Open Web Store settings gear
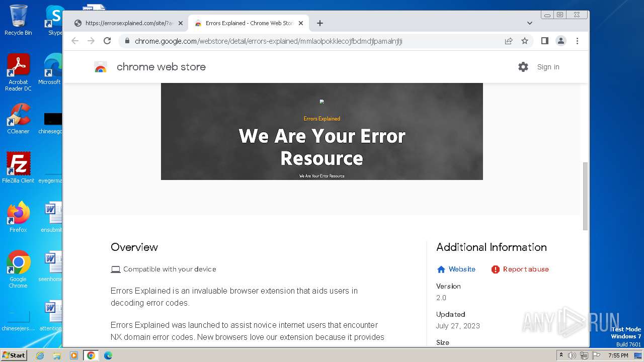The width and height of the screenshot is (644, 362). click(523, 67)
